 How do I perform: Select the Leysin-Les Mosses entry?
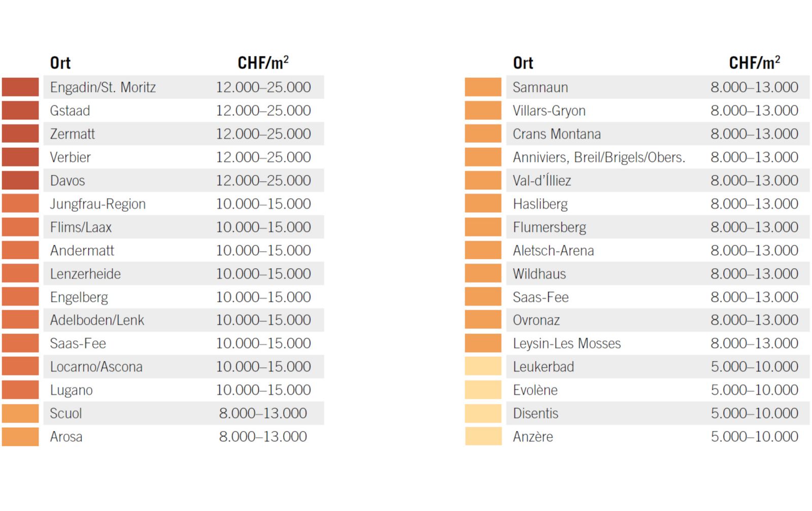pyautogui.click(x=567, y=343)
